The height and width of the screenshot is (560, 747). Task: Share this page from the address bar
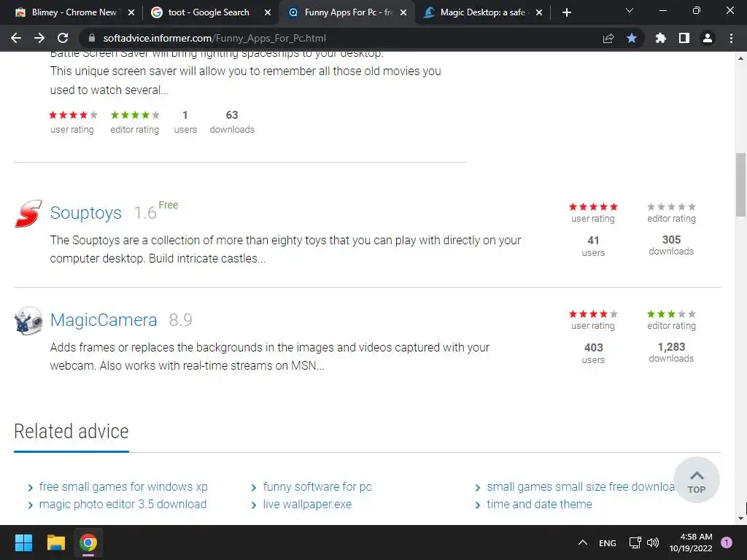pos(608,38)
